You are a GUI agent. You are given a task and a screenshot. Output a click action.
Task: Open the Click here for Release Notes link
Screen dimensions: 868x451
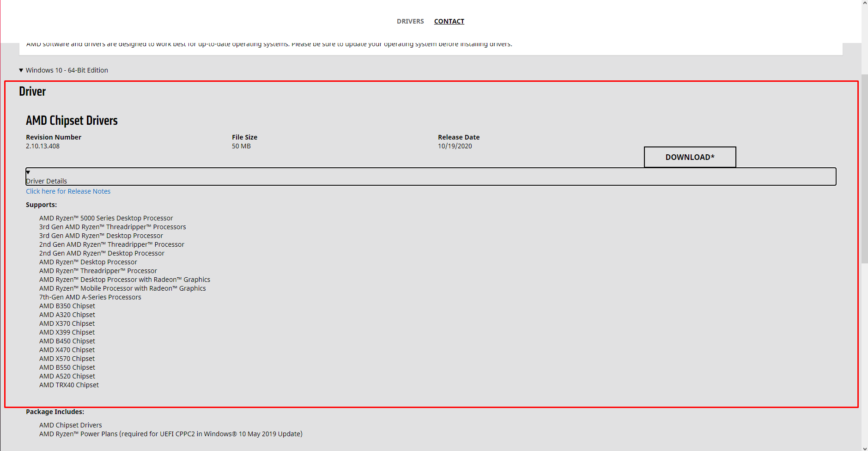point(68,191)
